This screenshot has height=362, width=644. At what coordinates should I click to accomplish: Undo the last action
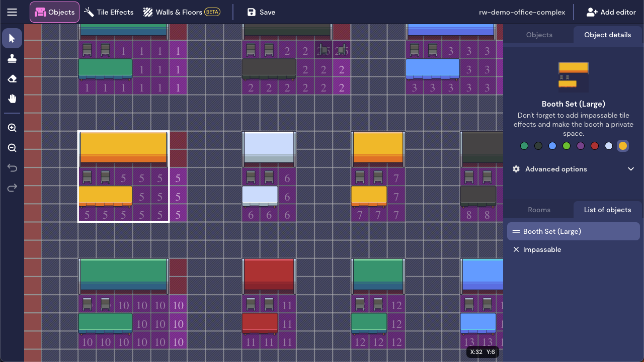(12, 168)
